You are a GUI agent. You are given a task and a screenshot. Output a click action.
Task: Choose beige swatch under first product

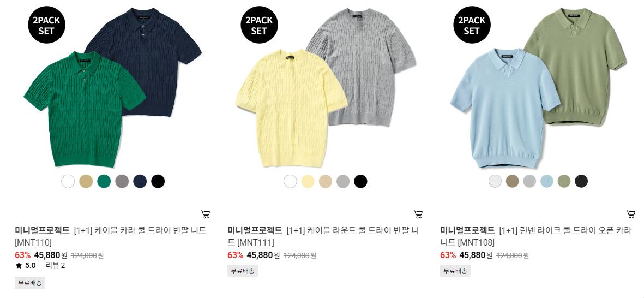[86, 181]
